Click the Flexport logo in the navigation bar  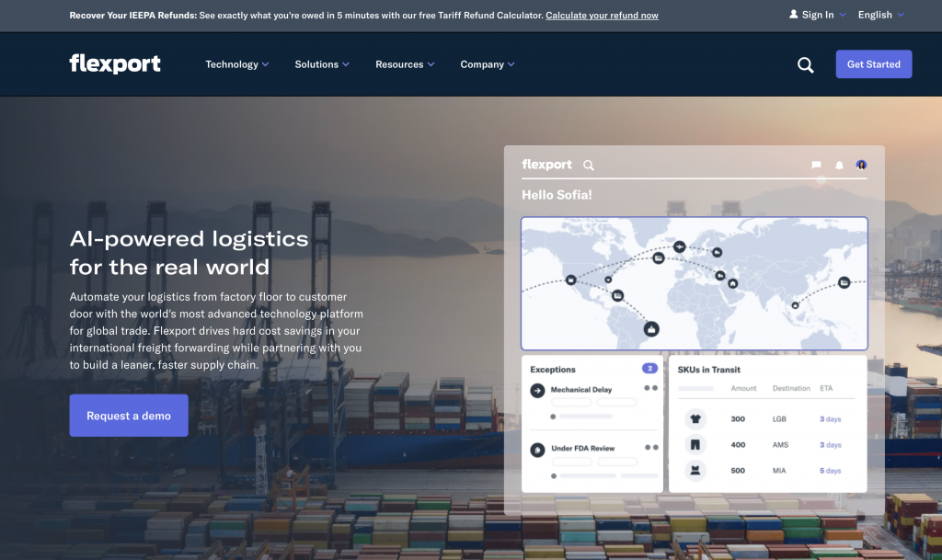115,63
